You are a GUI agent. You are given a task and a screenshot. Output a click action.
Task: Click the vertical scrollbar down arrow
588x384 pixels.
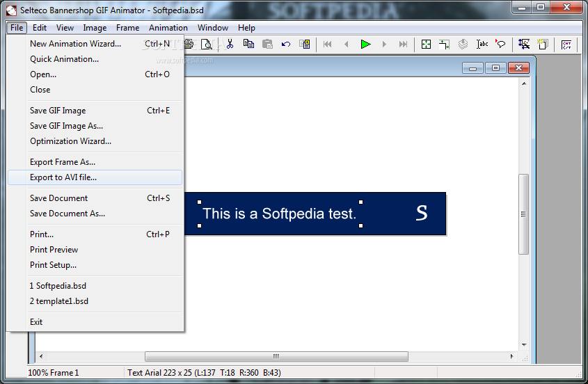click(x=524, y=344)
